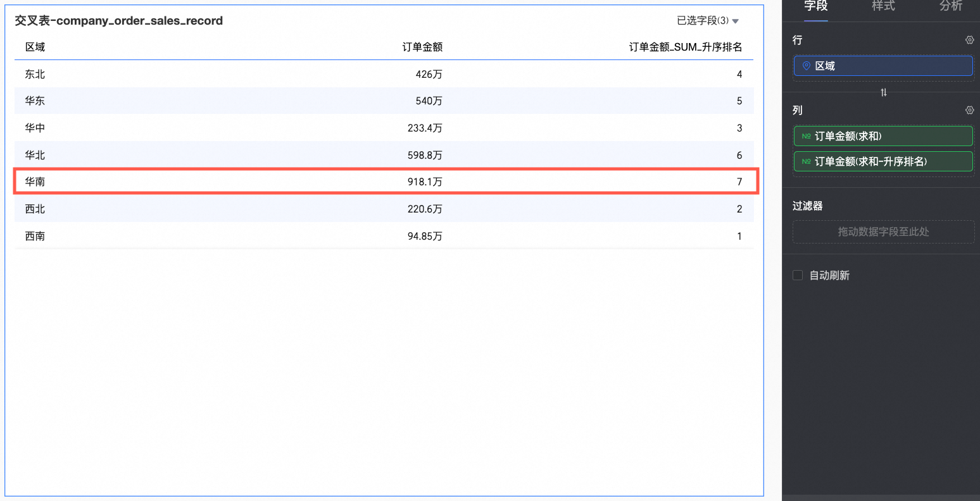Open the 列 section settings gear
This screenshot has height=501, width=980.
(969, 110)
